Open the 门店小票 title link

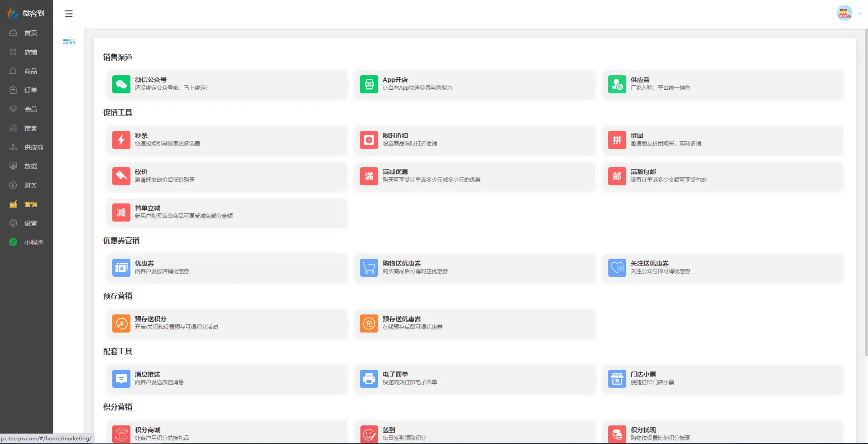tap(643, 374)
